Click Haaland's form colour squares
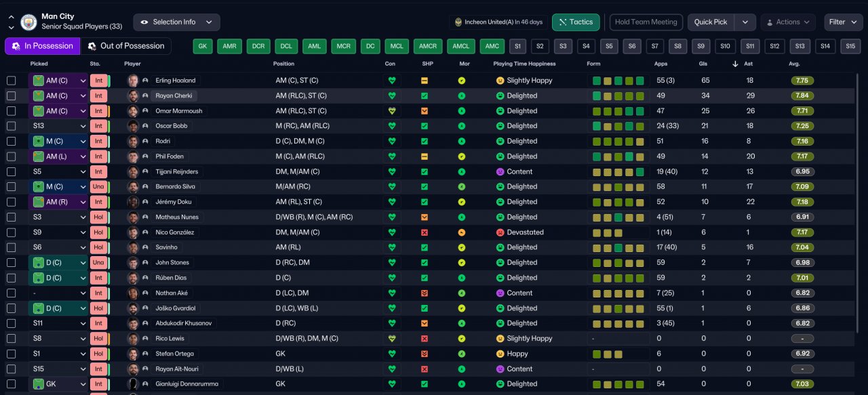The image size is (868, 395). pyautogui.click(x=618, y=81)
